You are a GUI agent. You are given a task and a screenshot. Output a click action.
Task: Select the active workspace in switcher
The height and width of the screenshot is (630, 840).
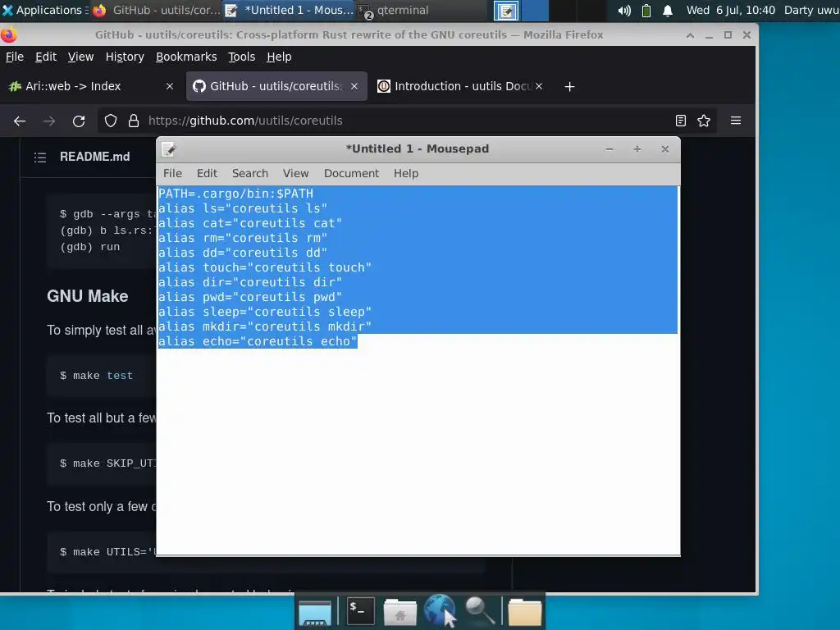point(506,10)
